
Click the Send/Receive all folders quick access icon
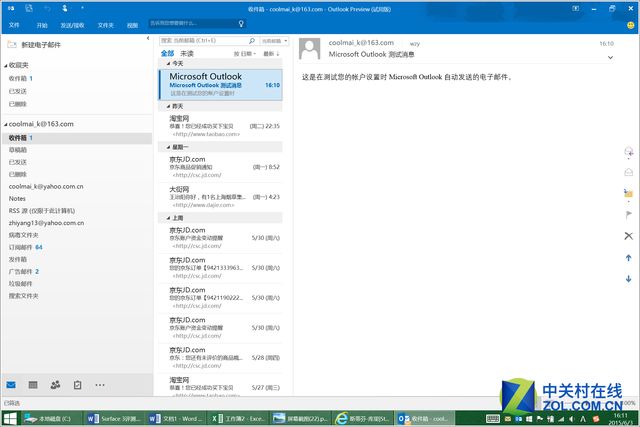[x=29, y=8]
